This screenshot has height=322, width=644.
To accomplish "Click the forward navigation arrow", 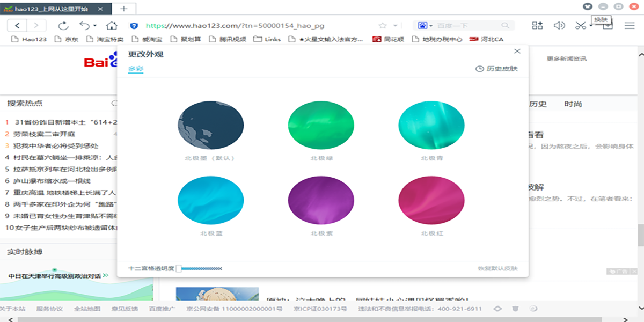I will coord(36,25).
